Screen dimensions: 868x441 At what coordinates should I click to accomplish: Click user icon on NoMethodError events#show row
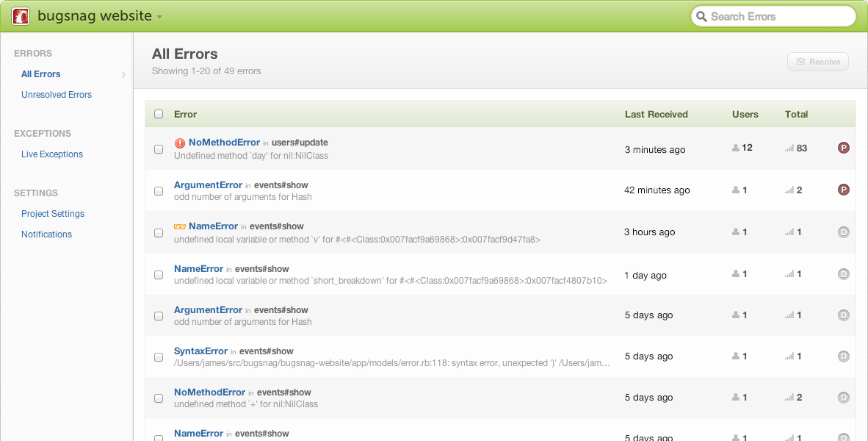point(736,397)
